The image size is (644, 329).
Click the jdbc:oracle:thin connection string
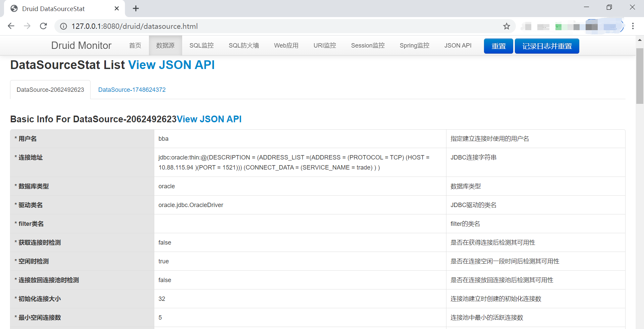pos(294,162)
